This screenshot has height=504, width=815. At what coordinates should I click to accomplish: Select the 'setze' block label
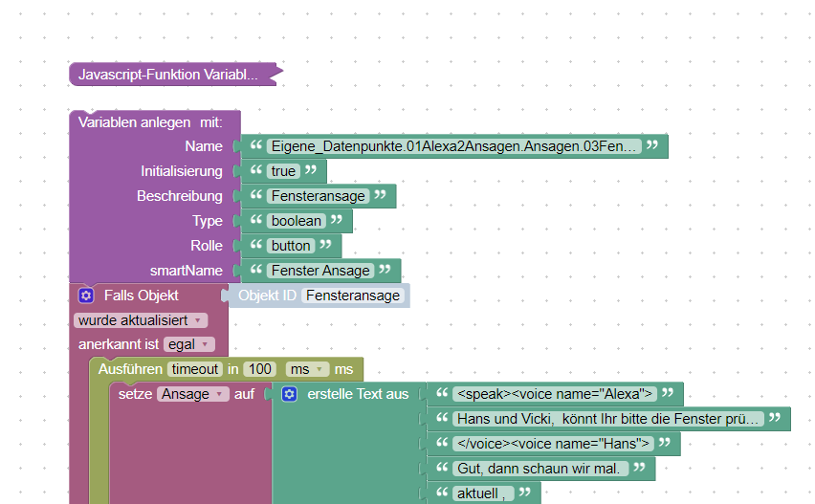[x=135, y=394]
